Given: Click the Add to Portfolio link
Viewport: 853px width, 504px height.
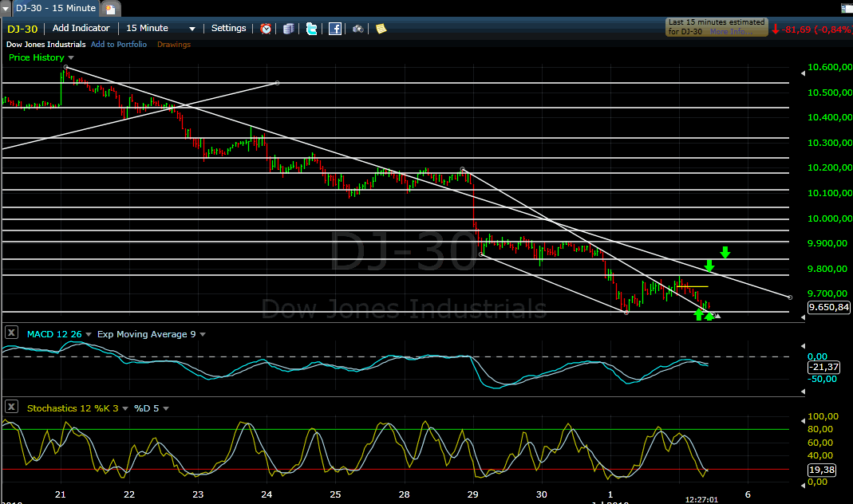Looking at the screenshot, I should 119,45.
